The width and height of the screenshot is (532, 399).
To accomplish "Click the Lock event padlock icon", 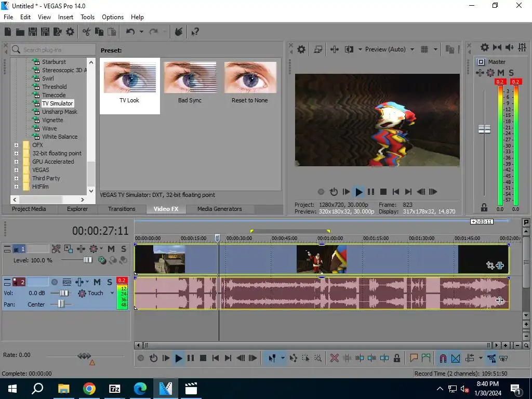I will [396, 358].
